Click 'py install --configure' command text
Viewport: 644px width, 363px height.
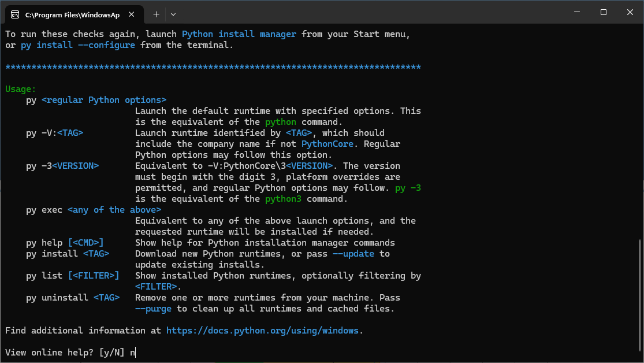pyautogui.click(x=78, y=45)
